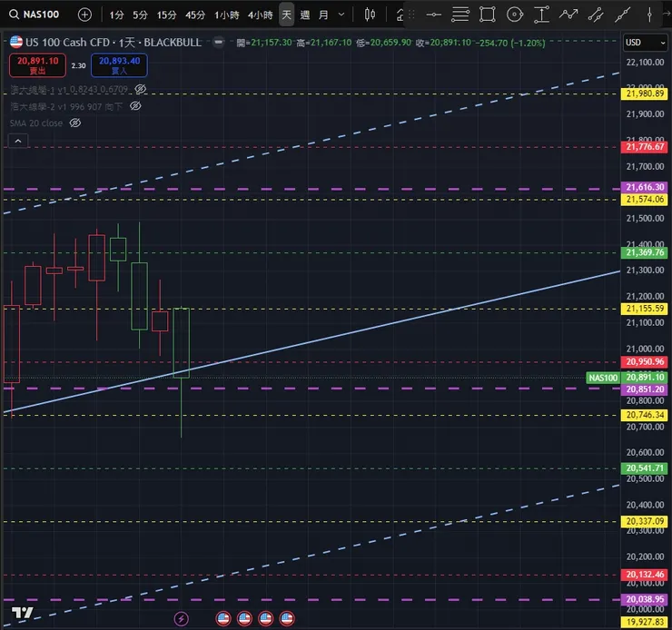Click the 20,746.34 yellow price label
This screenshot has width=672, height=630.
pos(645,415)
